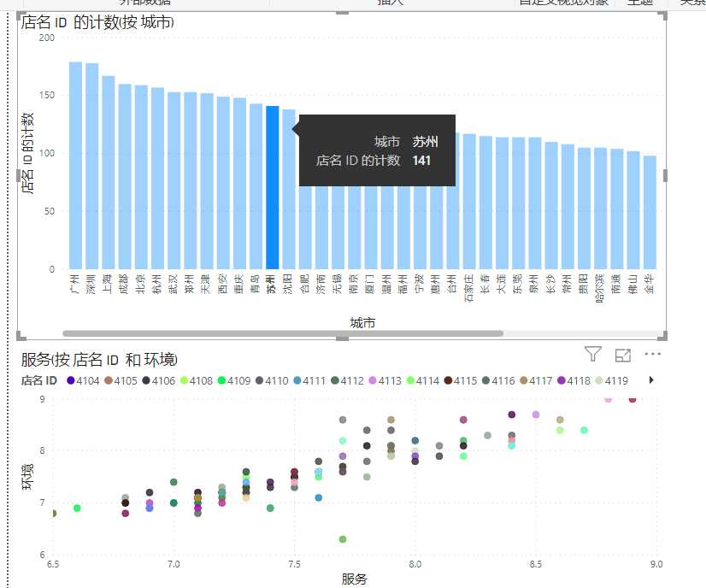Choose the 杭州 bar
Screen dimensions: 706x588
pos(157,179)
